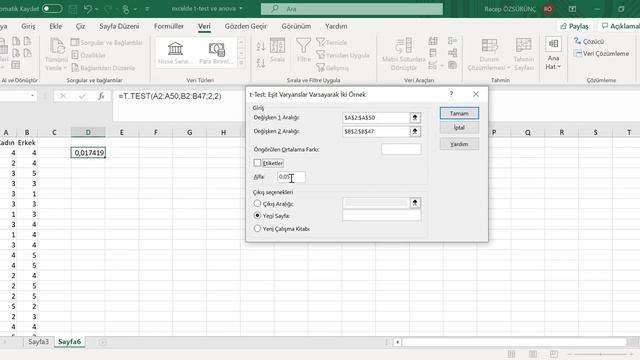Click the Temizle clear filter icon

click(x=320, y=42)
